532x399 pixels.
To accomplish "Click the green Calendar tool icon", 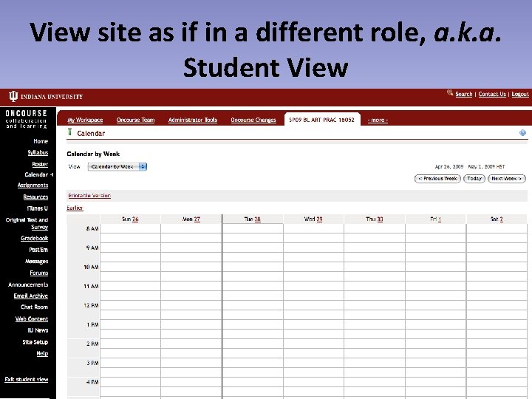I will [x=70, y=132].
